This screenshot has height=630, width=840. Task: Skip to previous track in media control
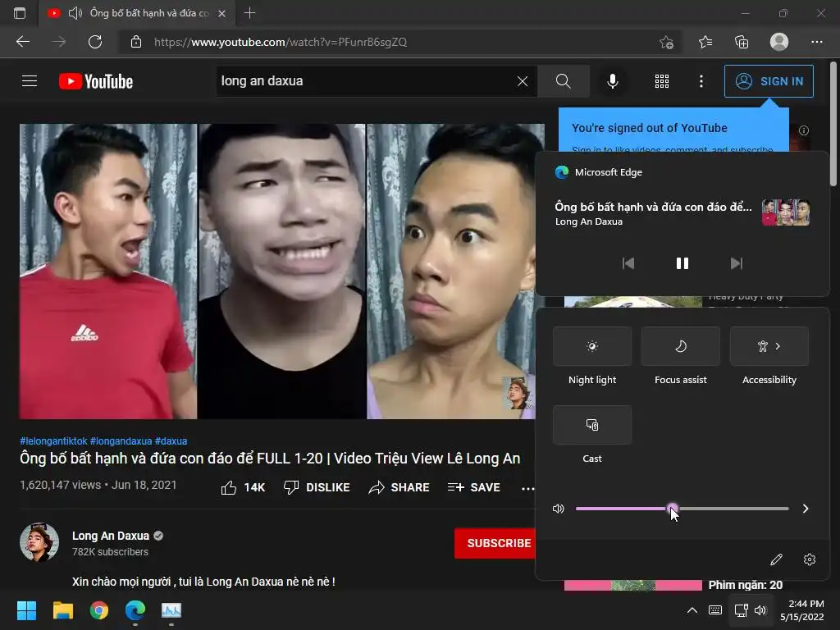[628, 263]
